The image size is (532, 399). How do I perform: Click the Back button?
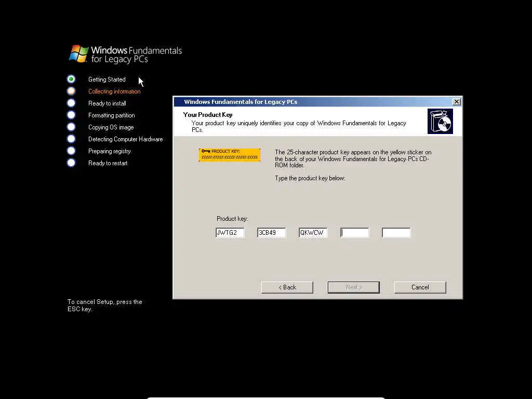point(287,287)
